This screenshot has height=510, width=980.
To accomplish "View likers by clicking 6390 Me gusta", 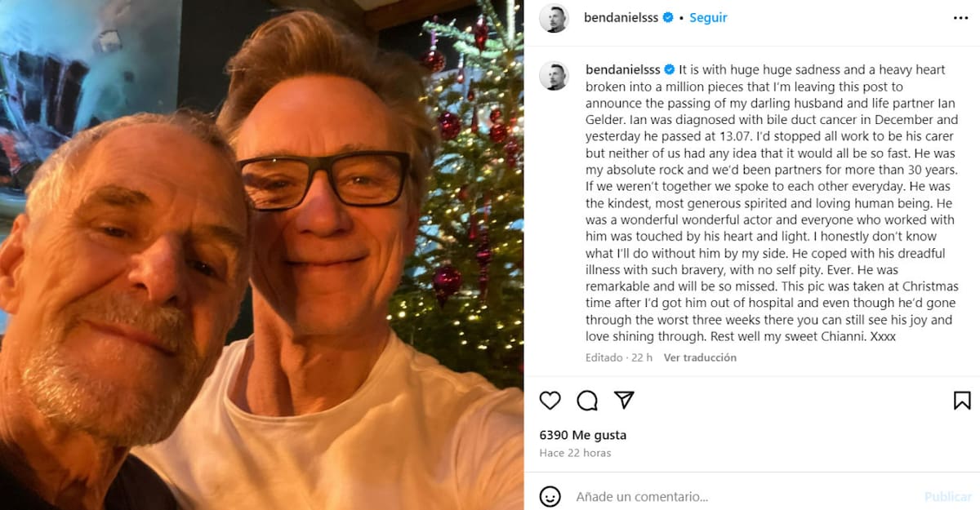I will click(581, 435).
